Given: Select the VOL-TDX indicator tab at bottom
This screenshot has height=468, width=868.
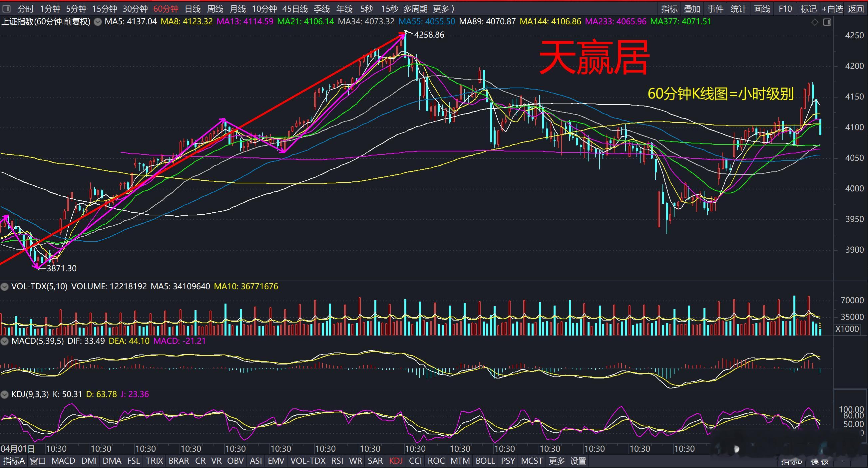Looking at the screenshot, I should point(308,461).
